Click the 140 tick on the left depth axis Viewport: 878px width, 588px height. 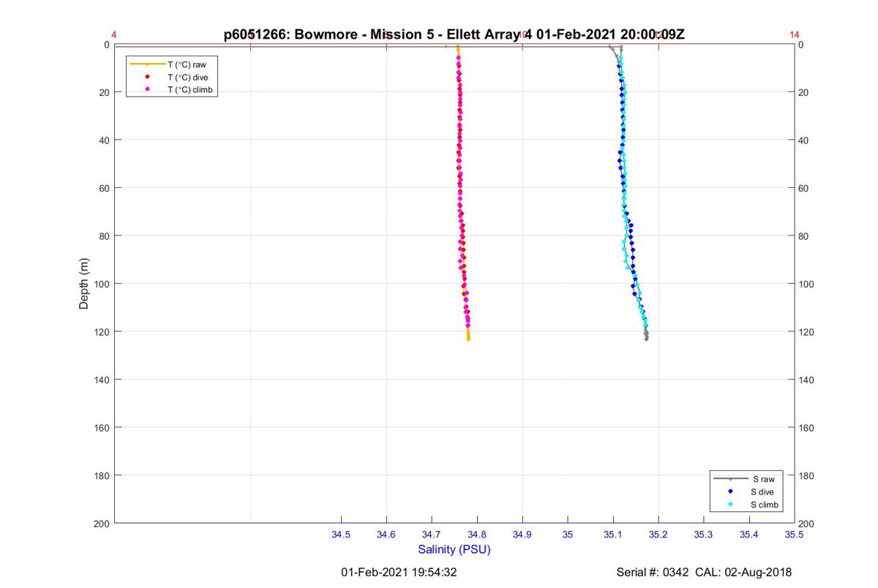click(x=102, y=380)
